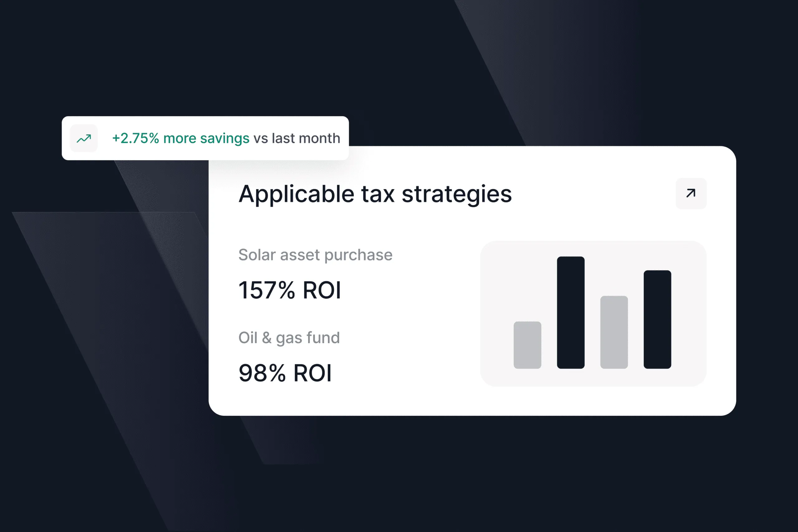The height and width of the screenshot is (532, 798).
Task: Click the shortest gray bar in the chart
Action: [x=527, y=345]
